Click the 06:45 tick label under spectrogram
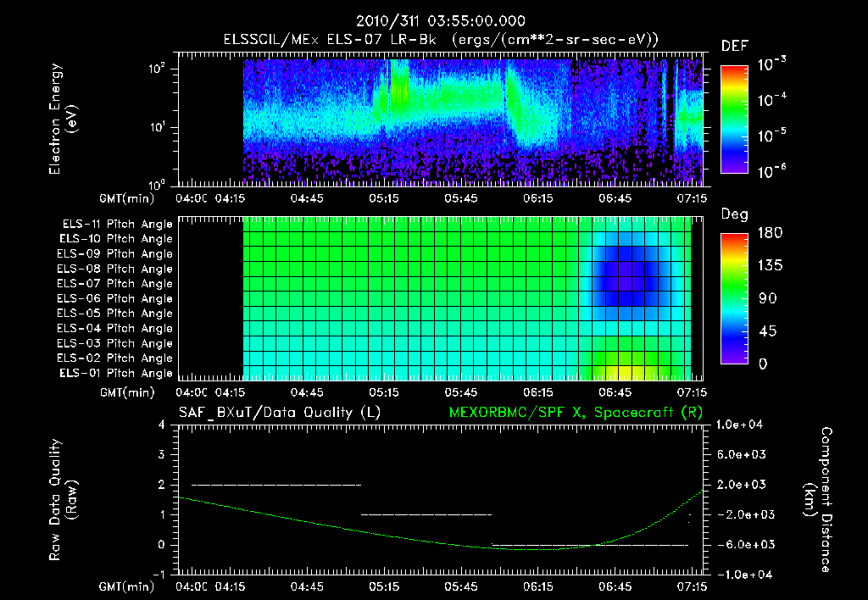The image size is (868, 600). [x=615, y=198]
